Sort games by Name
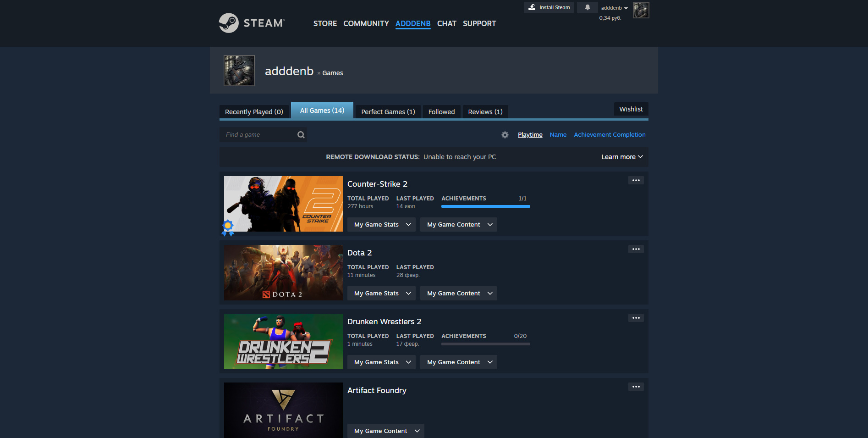The width and height of the screenshot is (868, 438). pos(558,135)
